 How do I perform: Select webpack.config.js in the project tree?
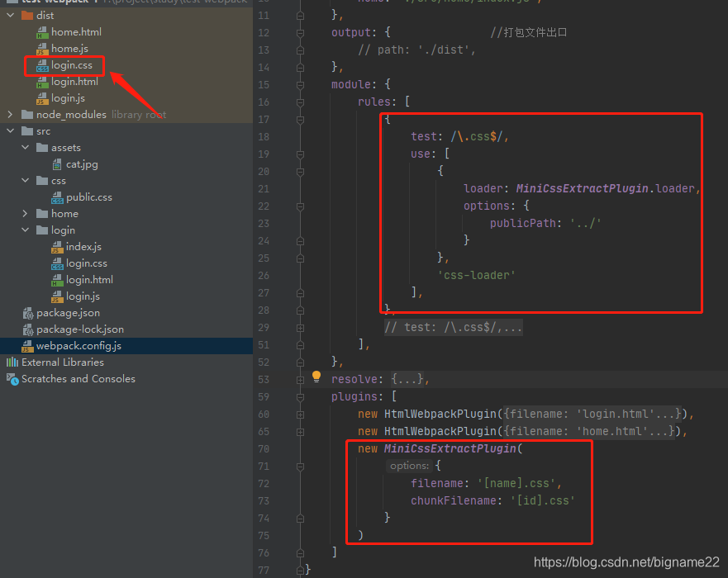click(x=79, y=346)
